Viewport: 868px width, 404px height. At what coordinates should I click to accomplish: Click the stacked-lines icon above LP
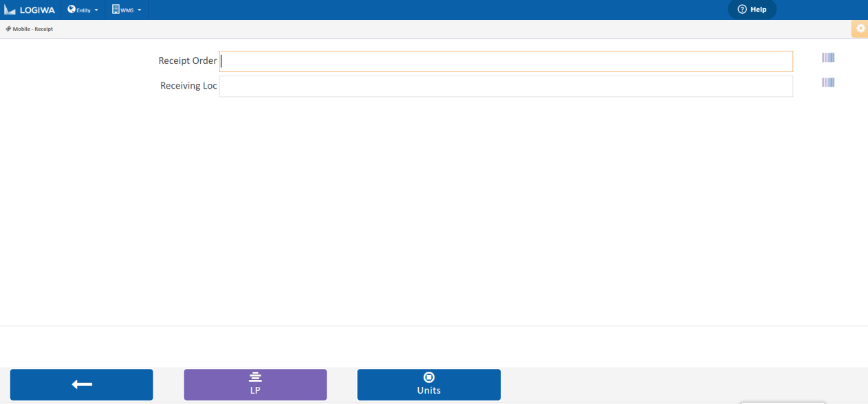click(255, 377)
